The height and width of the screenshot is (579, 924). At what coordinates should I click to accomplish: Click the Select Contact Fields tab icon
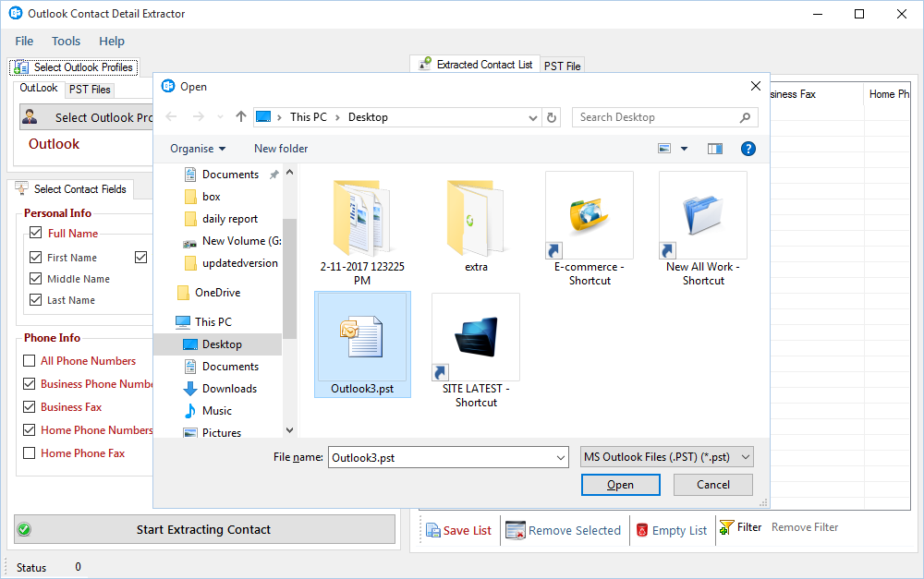coord(21,188)
